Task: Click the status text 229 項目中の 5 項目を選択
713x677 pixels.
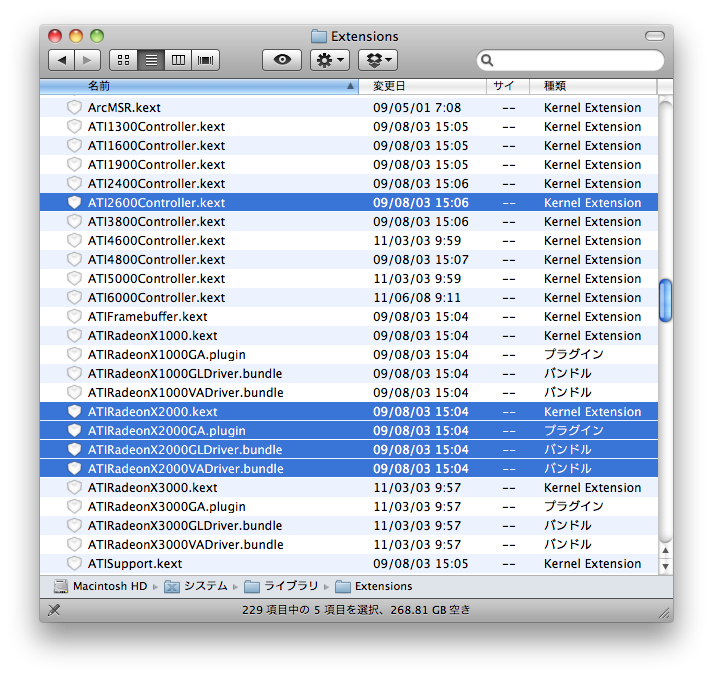Action: point(310,610)
